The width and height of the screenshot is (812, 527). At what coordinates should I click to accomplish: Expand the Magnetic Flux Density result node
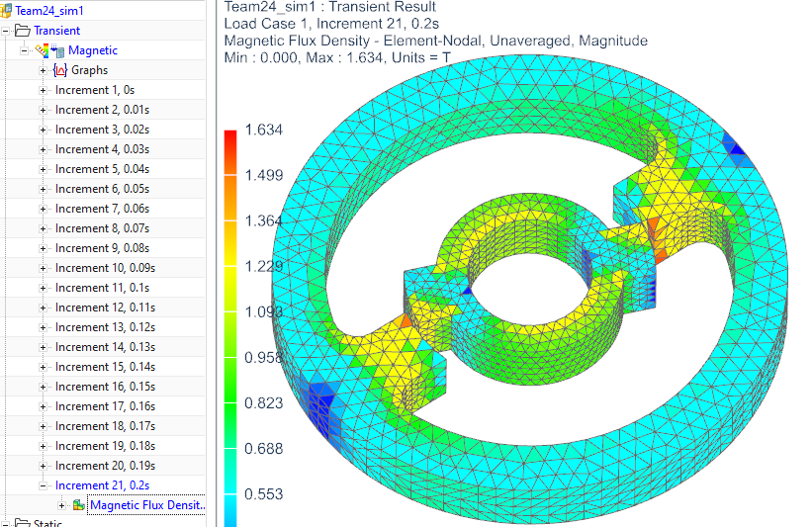click(x=62, y=505)
